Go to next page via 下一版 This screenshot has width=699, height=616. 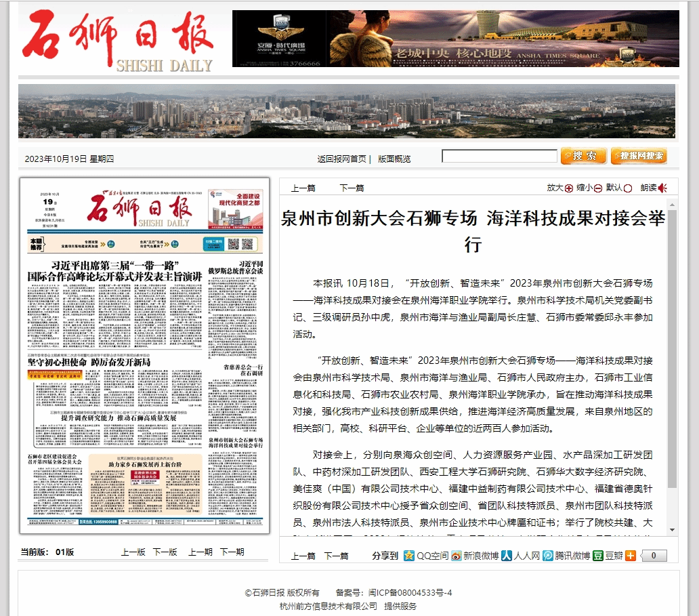click(165, 552)
